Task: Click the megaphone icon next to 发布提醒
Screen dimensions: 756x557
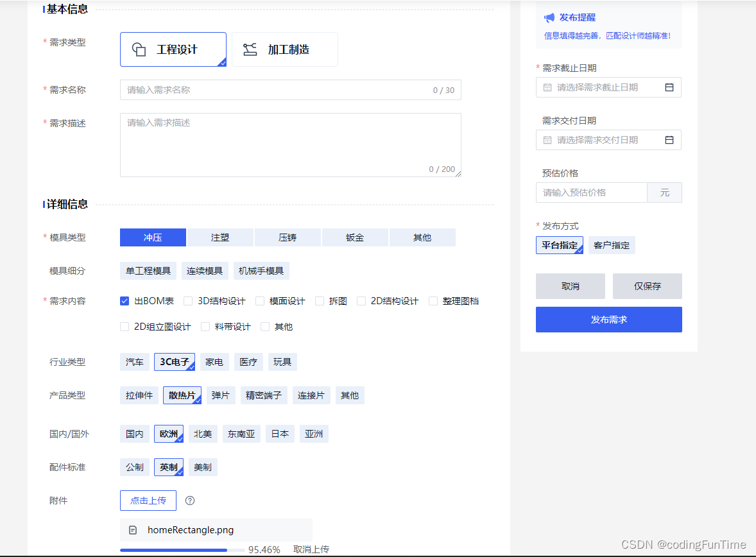Action: [x=549, y=18]
